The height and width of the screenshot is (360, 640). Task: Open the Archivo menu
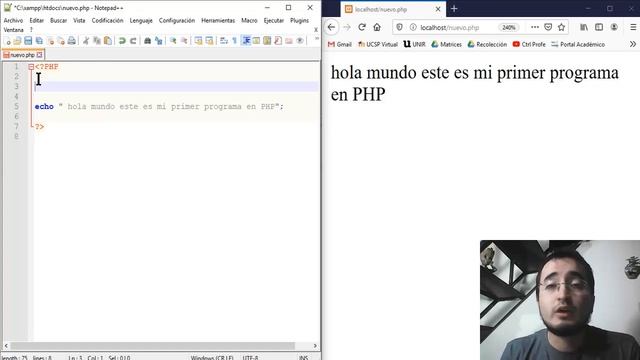13,20
